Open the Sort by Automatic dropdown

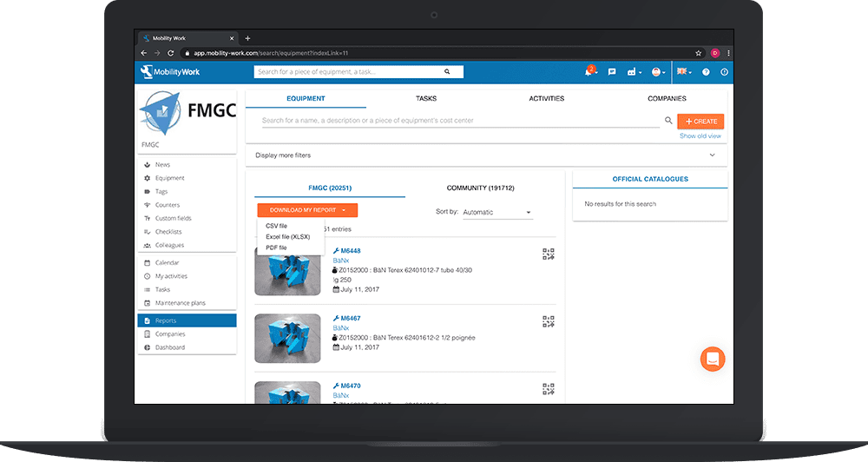point(496,212)
